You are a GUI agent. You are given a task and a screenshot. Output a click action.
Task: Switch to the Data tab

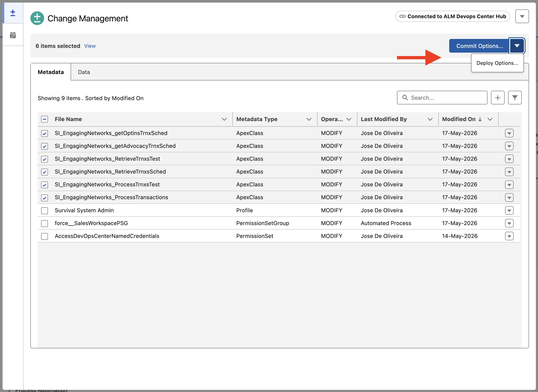pyautogui.click(x=84, y=72)
